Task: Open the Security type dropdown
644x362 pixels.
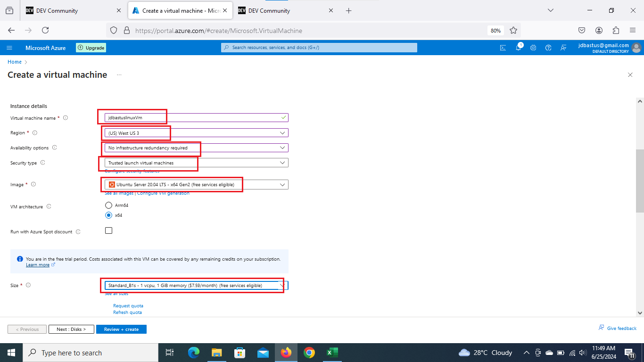Action: point(197,163)
